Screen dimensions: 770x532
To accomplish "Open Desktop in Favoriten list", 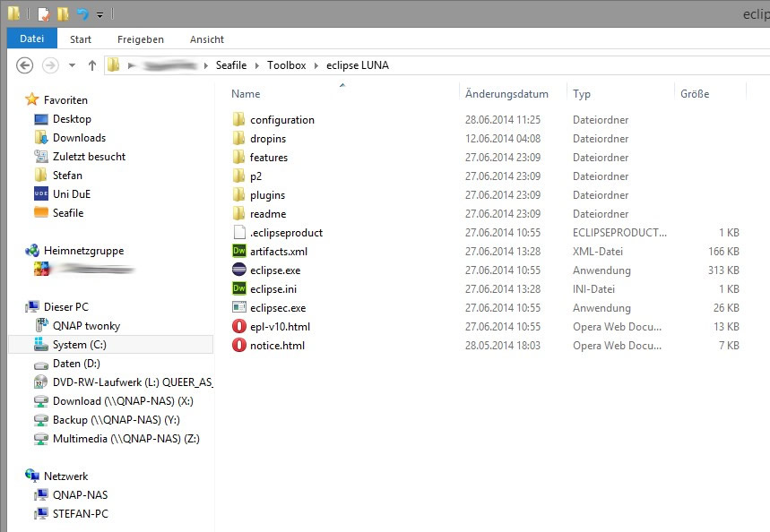I will coord(72,119).
